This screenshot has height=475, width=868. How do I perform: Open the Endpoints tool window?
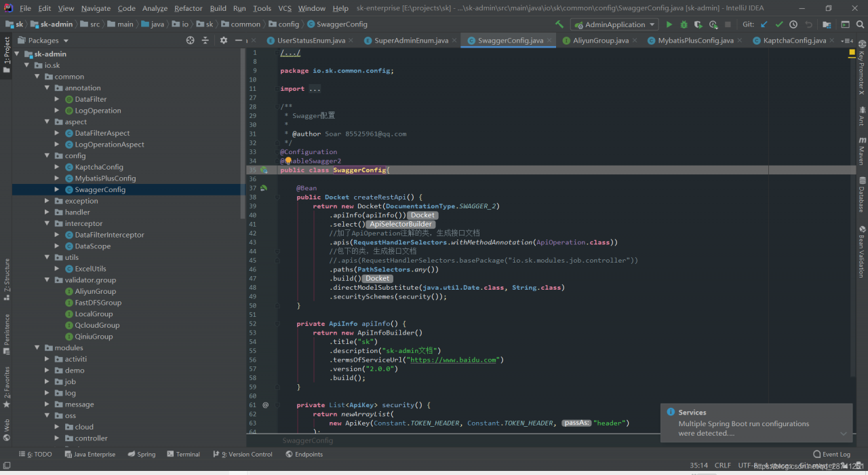[x=304, y=454]
